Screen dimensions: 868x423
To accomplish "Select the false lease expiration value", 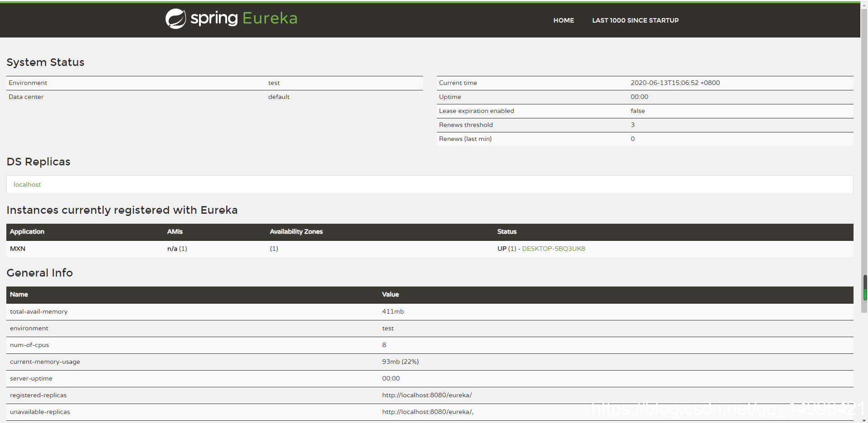I will [x=638, y=111].
